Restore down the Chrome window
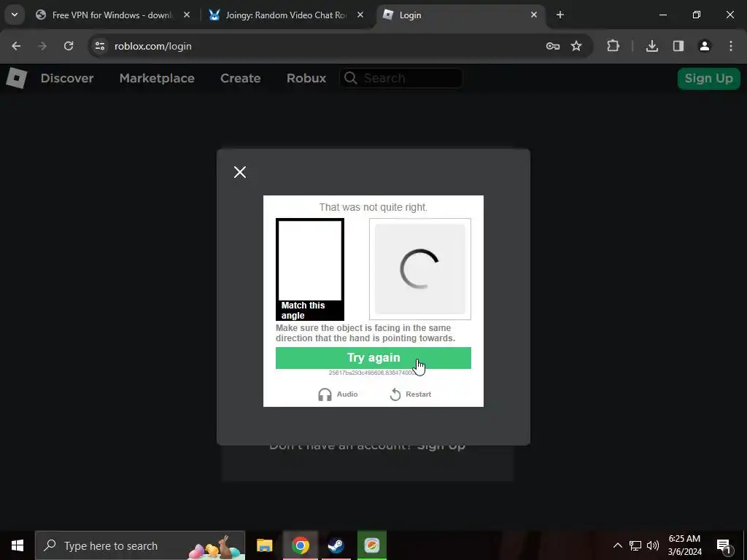This screenshot has height=560, width=747. 697,15
